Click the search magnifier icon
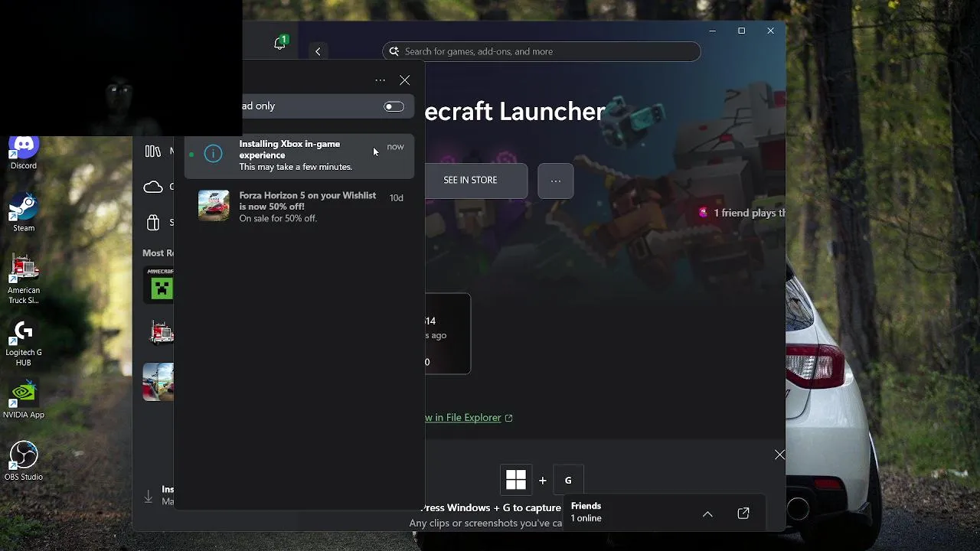The width and height of the screenshot is (980, 551). 394,51
